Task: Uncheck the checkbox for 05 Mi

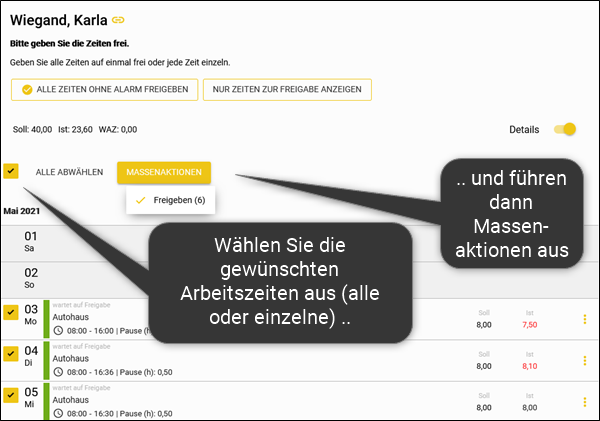Action: [11, 394]
